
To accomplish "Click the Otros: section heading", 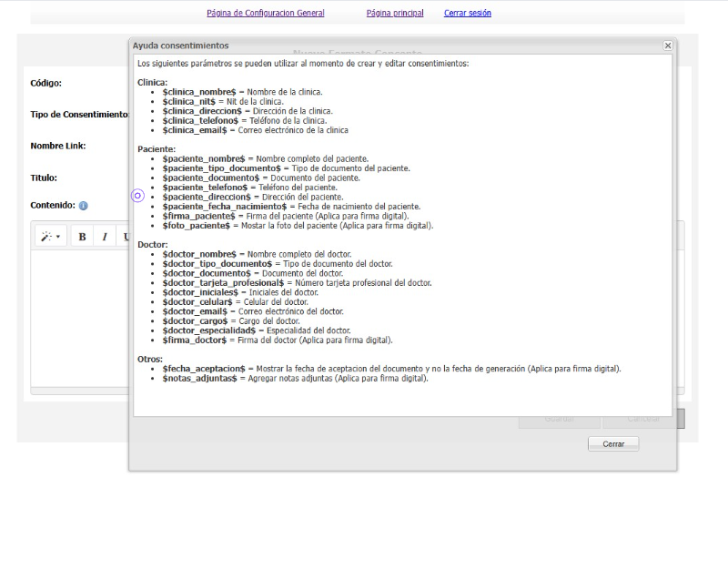I will 150,359.
